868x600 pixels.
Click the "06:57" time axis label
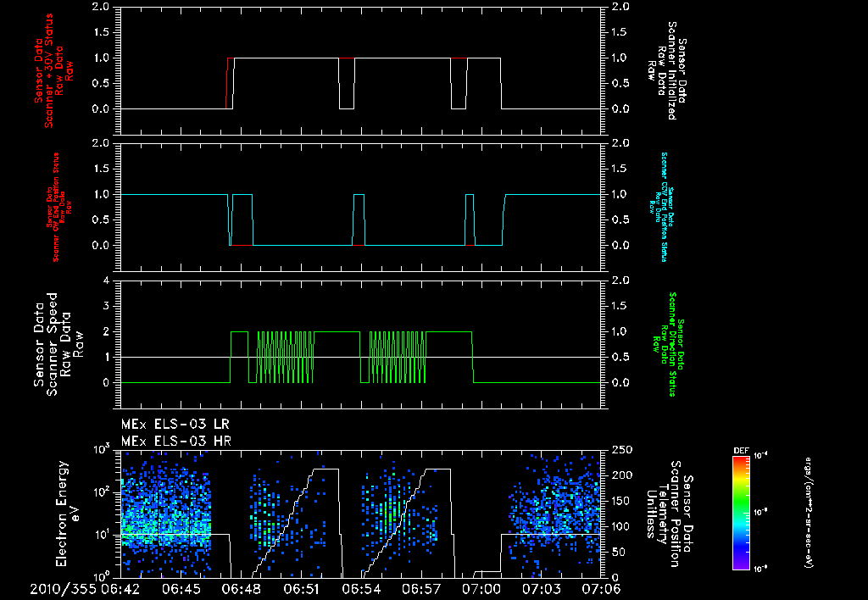[x=421, y=589]
